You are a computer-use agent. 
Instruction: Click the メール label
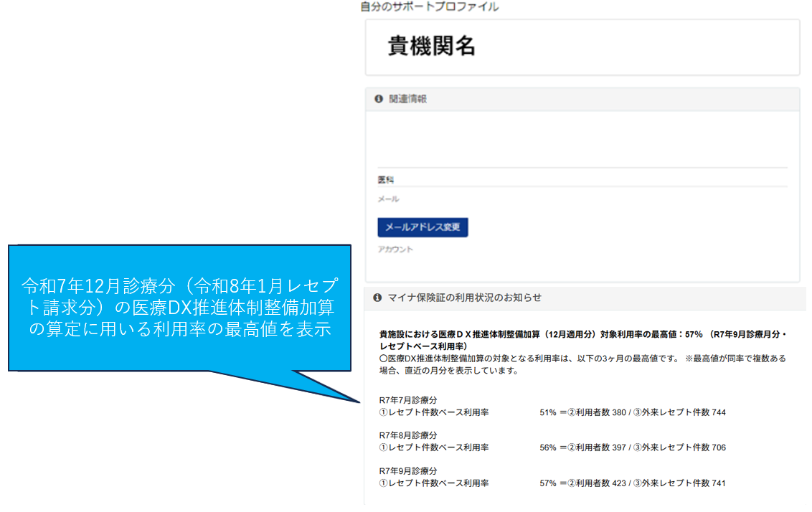388,199
